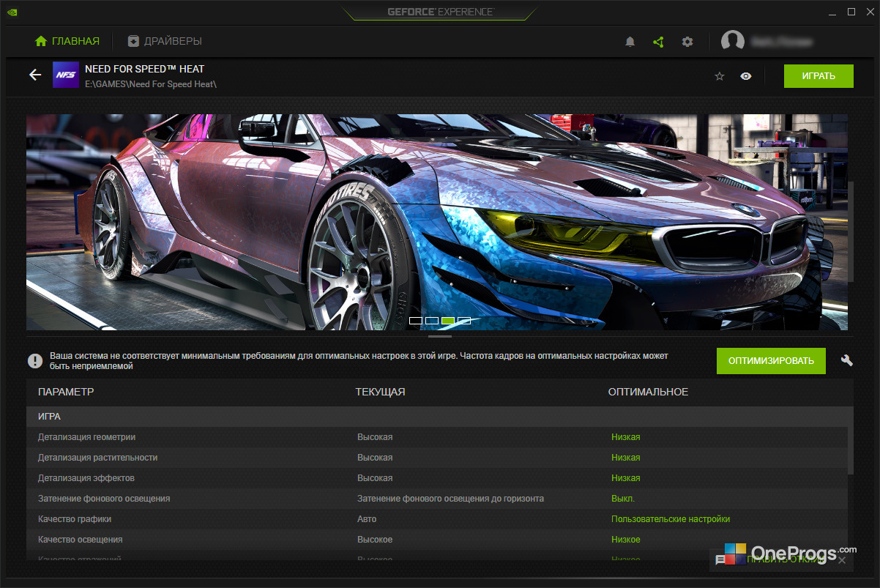
Task: Select Затенение фонового освещения parameter
Action: [104, 499]
